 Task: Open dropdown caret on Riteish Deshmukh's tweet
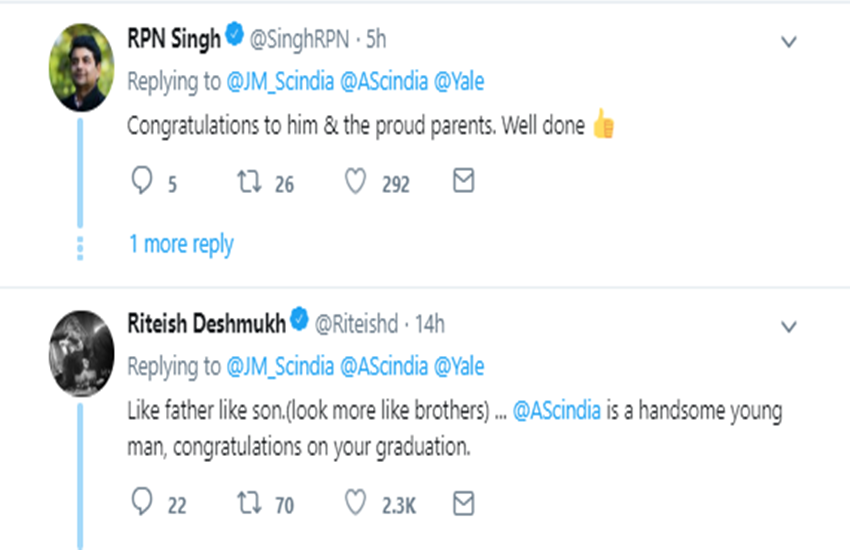(x=788, y=327)
